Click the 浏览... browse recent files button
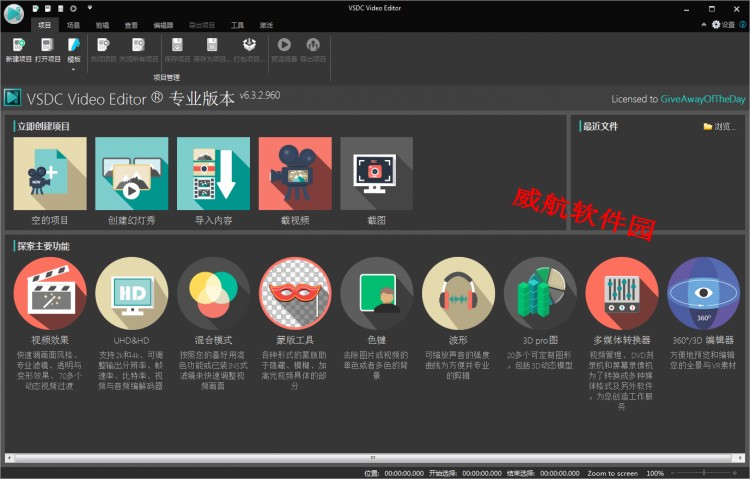The height and width of the screenshot is (479, 750). (x=720, y=127)
